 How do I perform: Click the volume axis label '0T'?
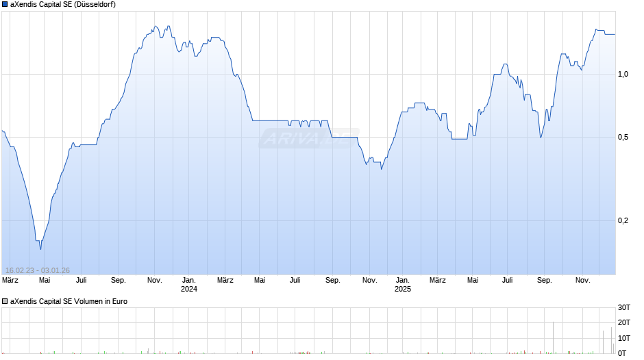tap(622, 353)
